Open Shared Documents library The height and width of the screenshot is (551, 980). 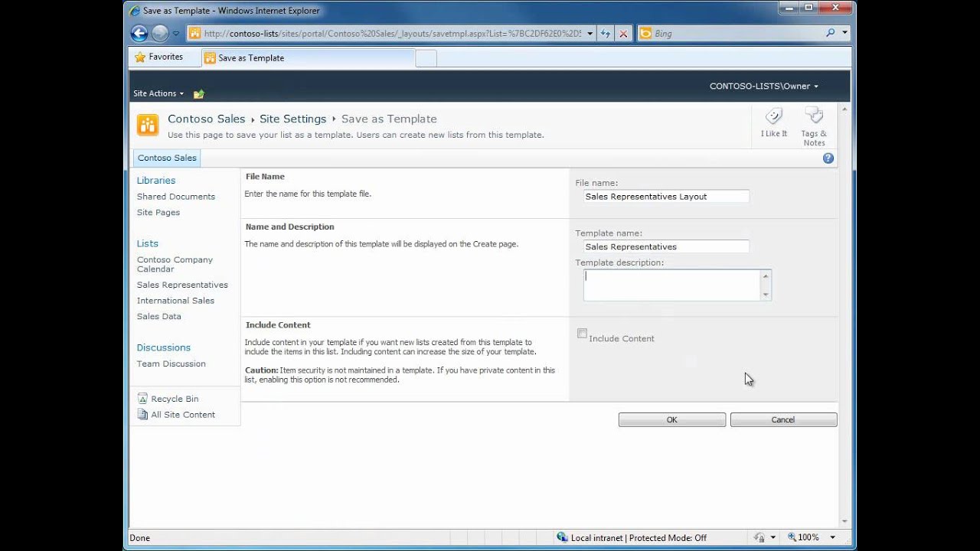176,197
